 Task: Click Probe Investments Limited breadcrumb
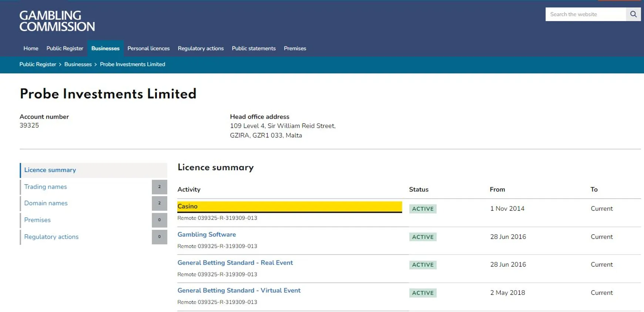click(x=133, y=64)
